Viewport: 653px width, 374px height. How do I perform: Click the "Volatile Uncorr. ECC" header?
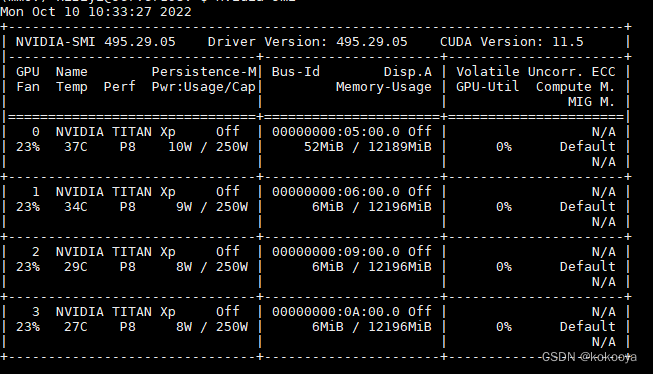coord(536,72)
